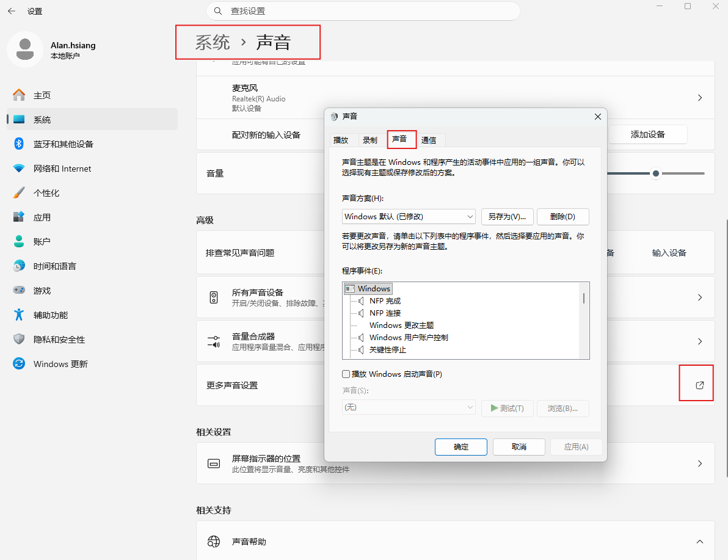Viewport: 728px width, 560px height.
Task: Open the Gaming controller icon
Action: point(19,290)
